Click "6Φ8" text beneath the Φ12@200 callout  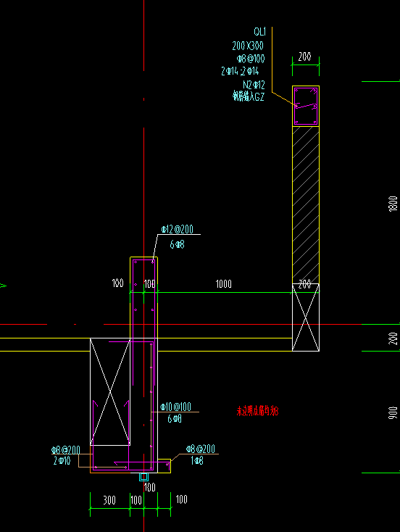pyautogui.click(x=177, y=244)
